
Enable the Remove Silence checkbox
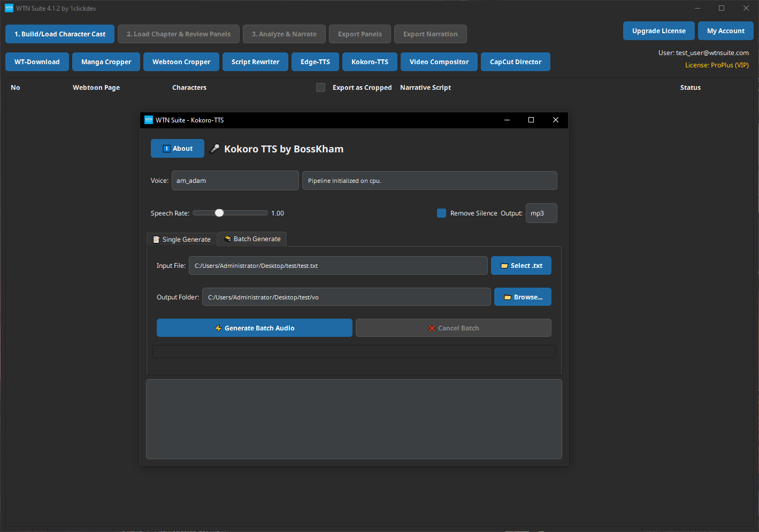point(441,213)
